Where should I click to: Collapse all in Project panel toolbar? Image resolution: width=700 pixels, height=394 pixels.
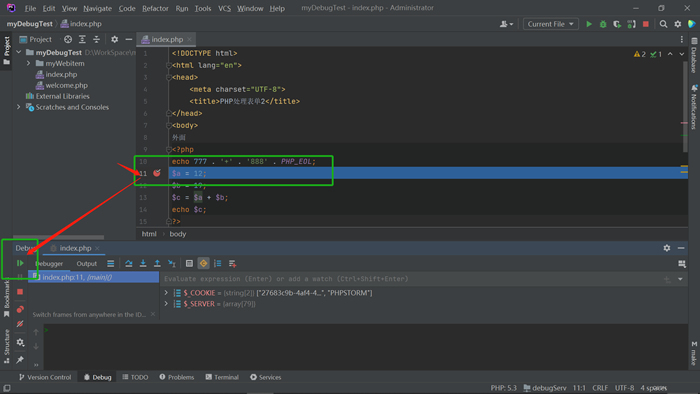(x=96, y=39)
